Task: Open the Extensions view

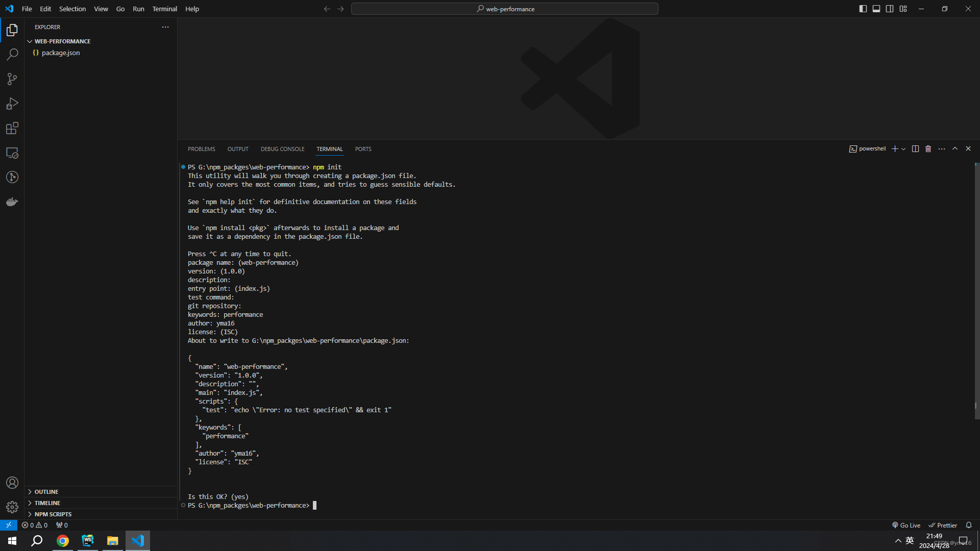Action: 12,128
